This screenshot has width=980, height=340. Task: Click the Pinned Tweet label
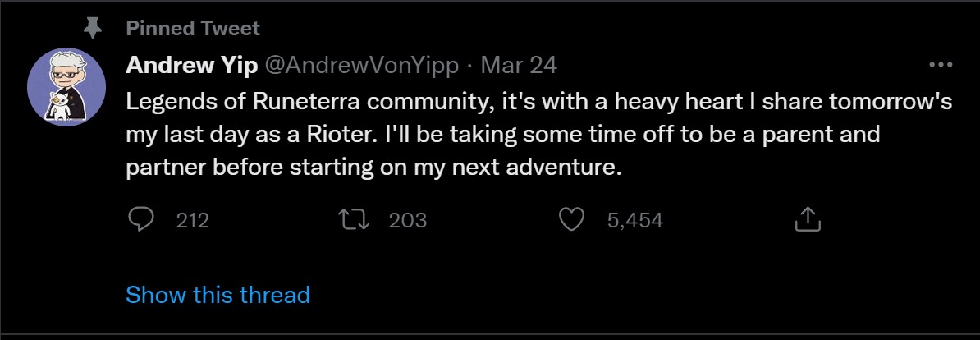[193, 29]
